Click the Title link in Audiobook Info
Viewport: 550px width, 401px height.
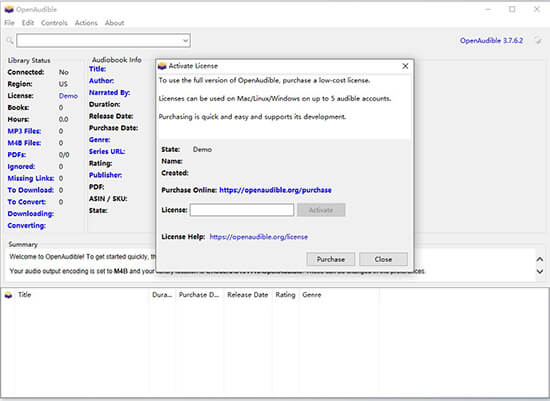click(98, 69)
